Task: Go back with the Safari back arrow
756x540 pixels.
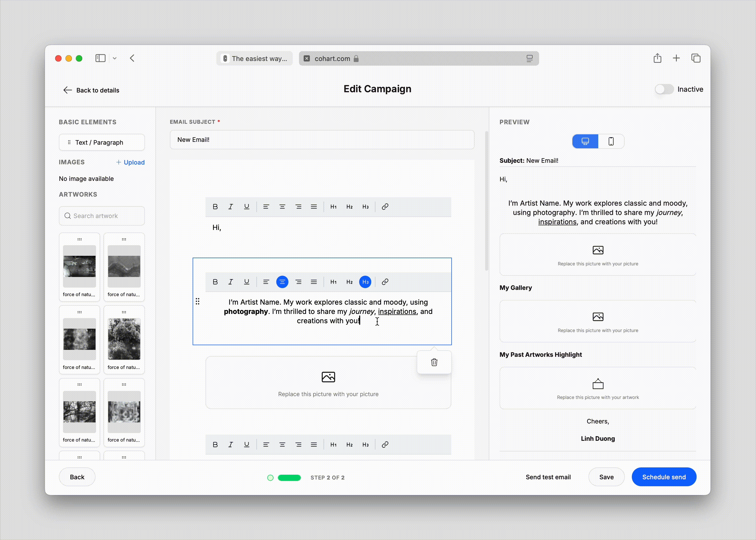Action: click(x=132, y=58)
